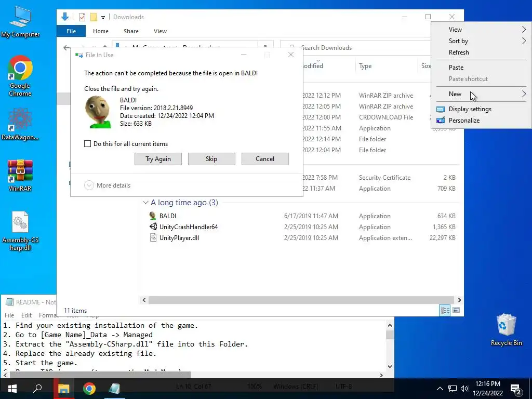This screenshot has height=399, width=532.
Task: Open the File ribbon tab
Action: (x=71, y=31)
